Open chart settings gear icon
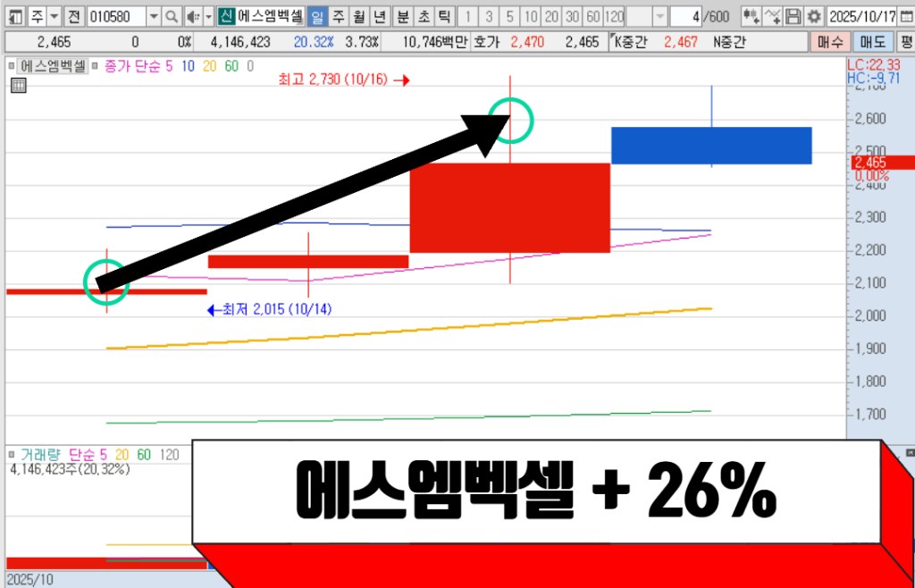The height and width of the screenshot is (588, 915). pyautogui.click(x=813, y=17)
